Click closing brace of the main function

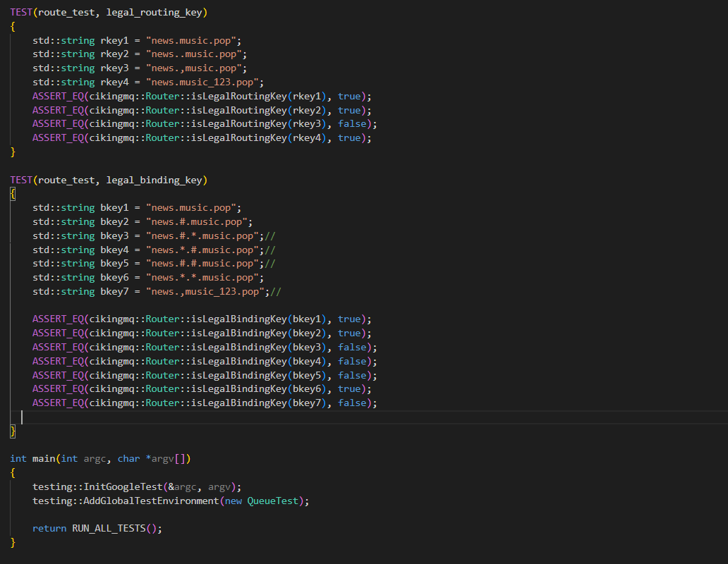[13, 542]
